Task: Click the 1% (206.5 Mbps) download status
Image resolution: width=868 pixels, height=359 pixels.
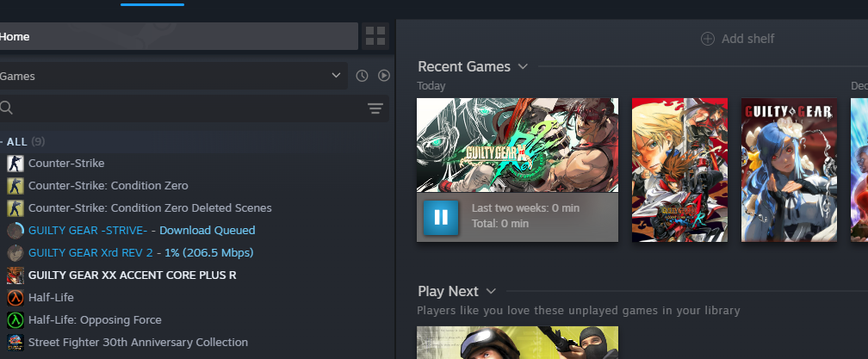Action: [209, 253]
